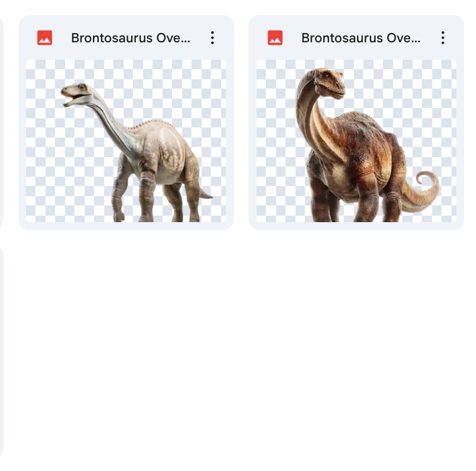
Task: Click the head of the brown brontosaurus
Action: pyautogui.click(x=329, y=84)
